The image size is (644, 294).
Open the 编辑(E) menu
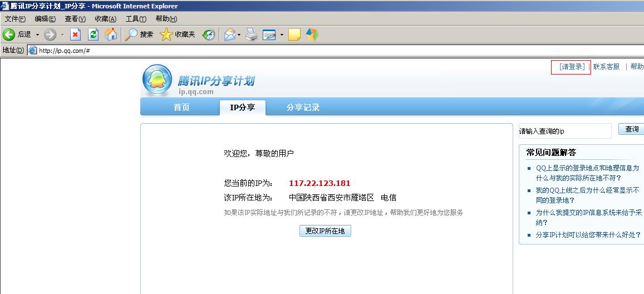45,19
